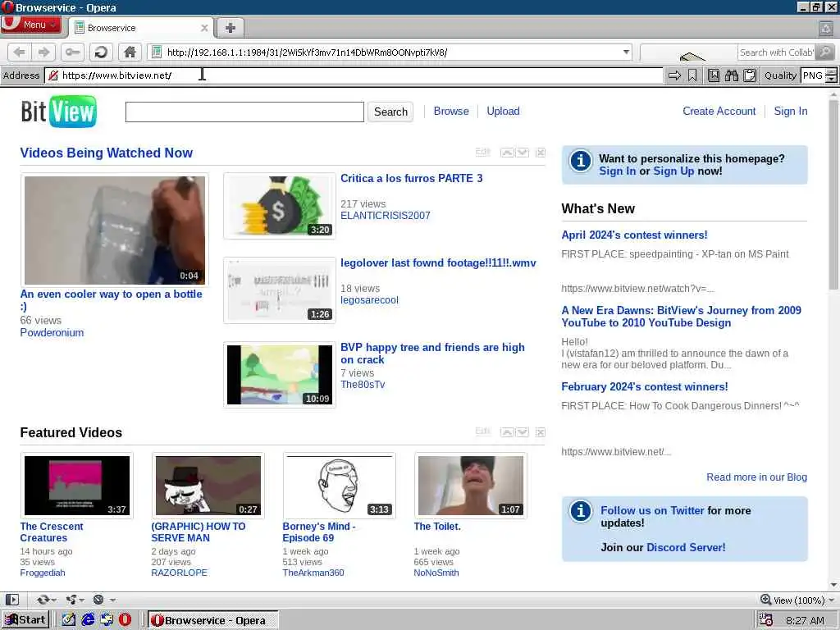Launch Internet Explorer from quick launch
840x630 pixels.
(x=88, y=620)
